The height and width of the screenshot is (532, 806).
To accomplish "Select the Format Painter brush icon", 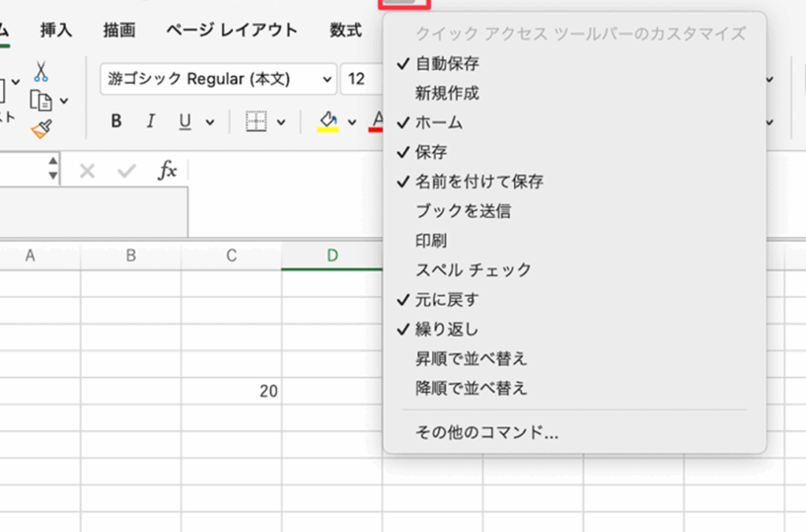I will pyautogui.click(x=41, y=129).
